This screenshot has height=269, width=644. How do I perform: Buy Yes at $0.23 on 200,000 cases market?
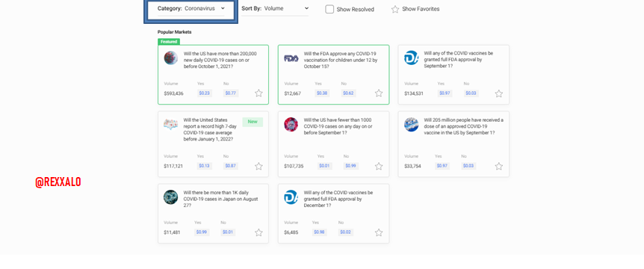click(205, 93)
